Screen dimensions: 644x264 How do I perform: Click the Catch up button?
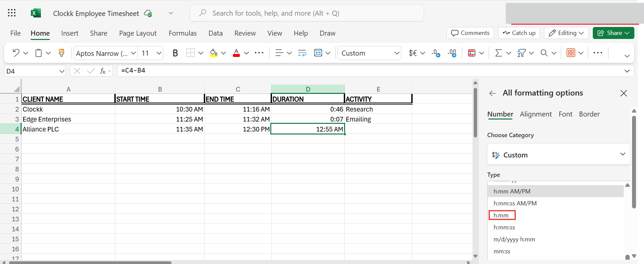pos(519,33)
